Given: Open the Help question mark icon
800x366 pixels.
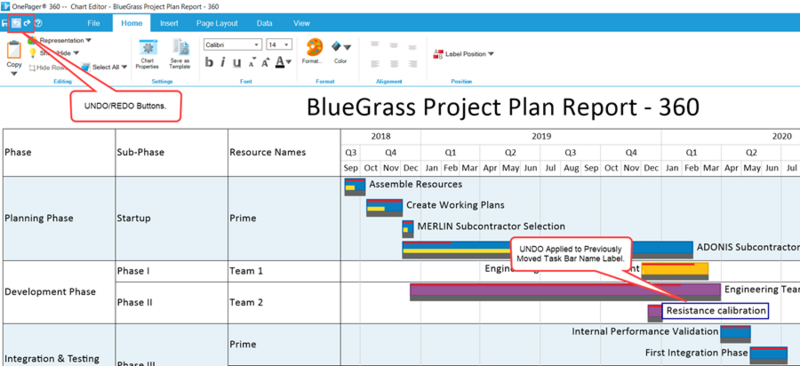Looking at the screenshot, I should 38,23.
